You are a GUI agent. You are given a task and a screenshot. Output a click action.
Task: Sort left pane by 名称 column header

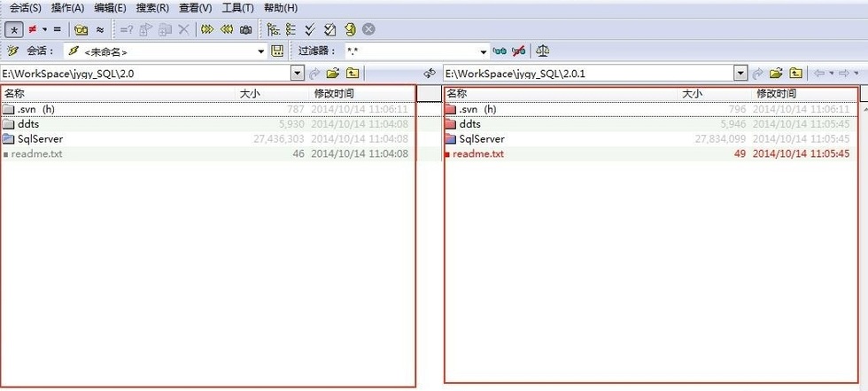(x=119, y=94)
